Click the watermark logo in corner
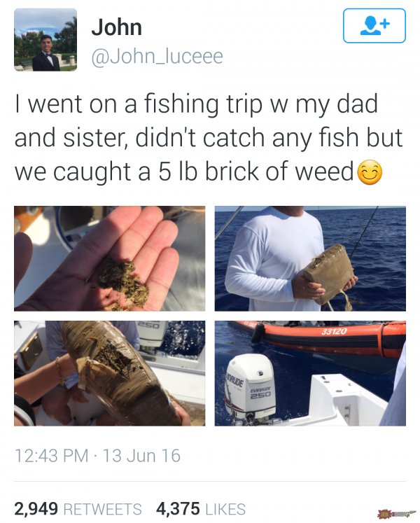Image resolution: width=420 pixels, height=523 pixels. [x=397, y=514]
